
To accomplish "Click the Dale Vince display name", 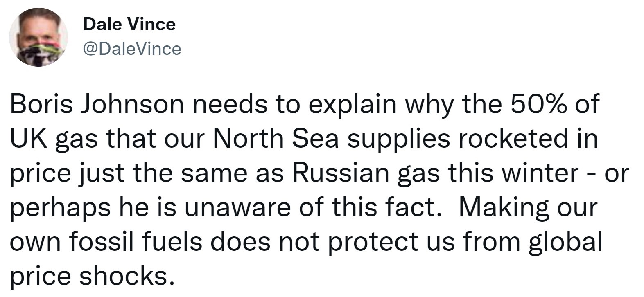I will 129,24.
